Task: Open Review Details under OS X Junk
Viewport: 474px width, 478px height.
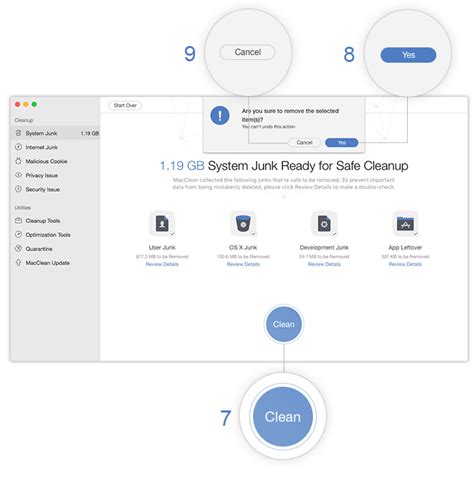Action: (243, 264)
